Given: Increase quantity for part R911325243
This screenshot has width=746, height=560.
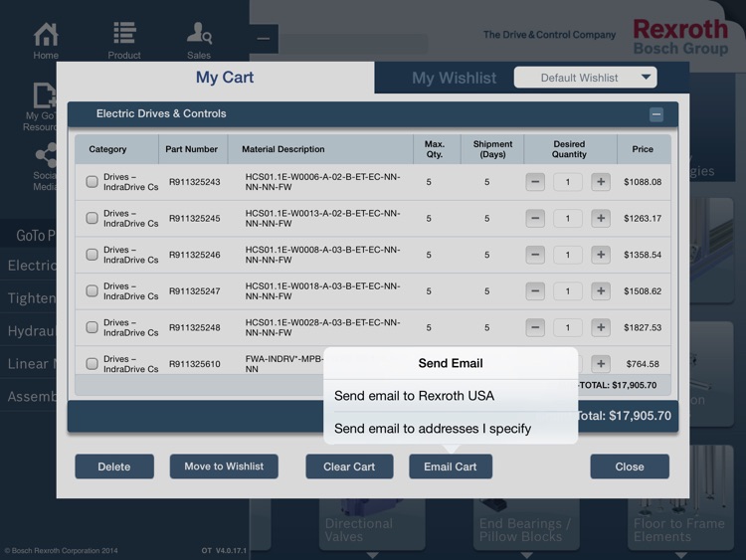Looking at the screenshot, I should coord(601,182).
